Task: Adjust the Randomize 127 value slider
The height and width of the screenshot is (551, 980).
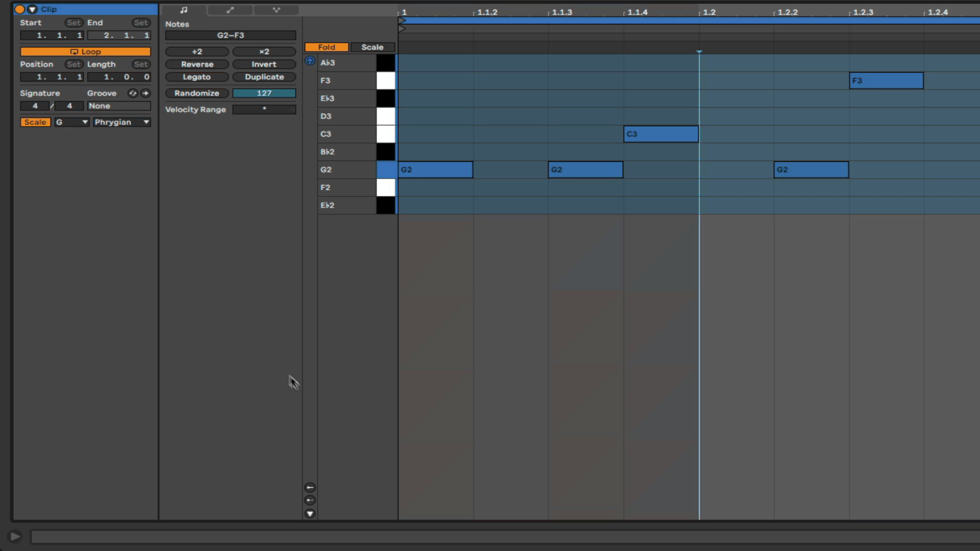Action: coord(264,93)
